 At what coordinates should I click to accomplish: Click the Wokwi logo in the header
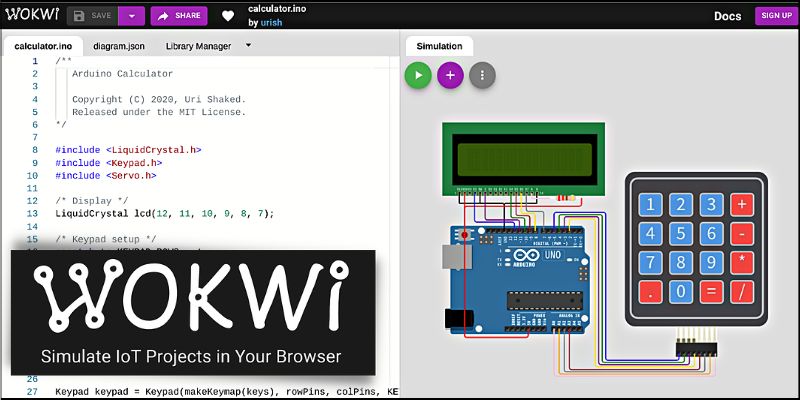click(x=32, y=15)
